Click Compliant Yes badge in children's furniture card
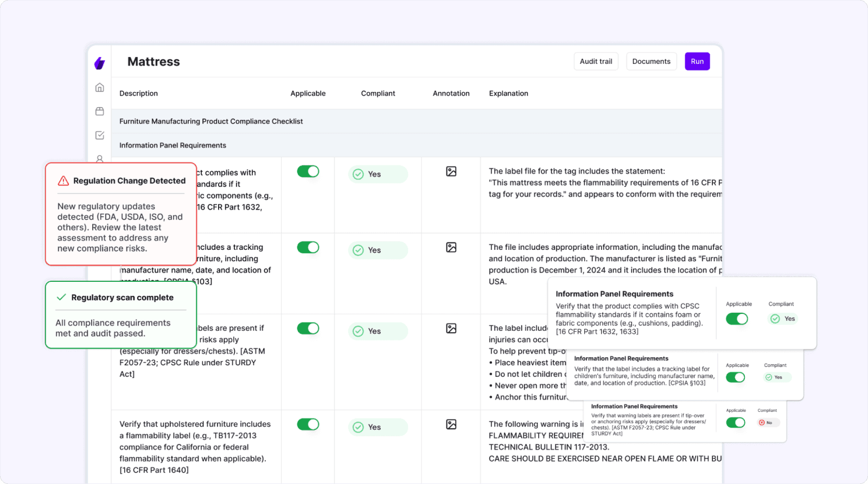 pyautogui.click(x=777, y=377)
